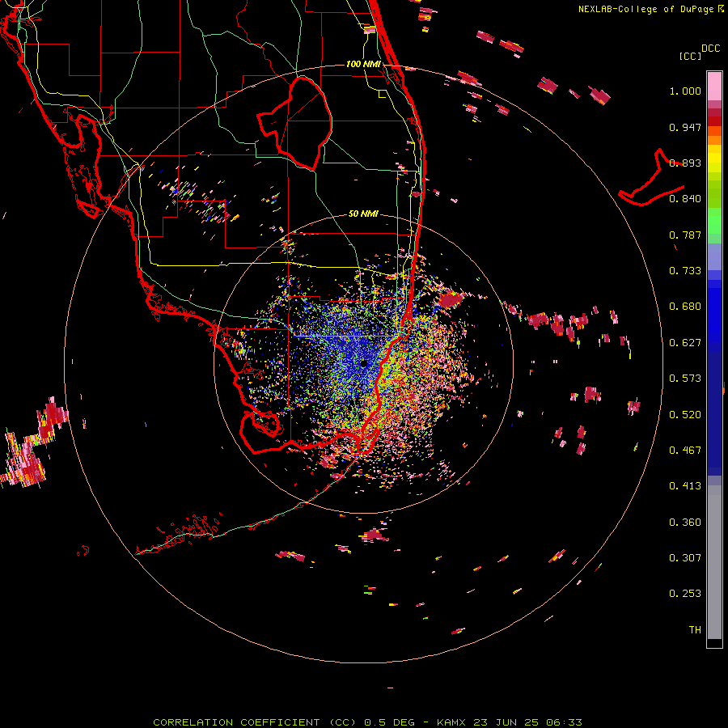Click the 0.573 color scale value

(x=685, y=379)
